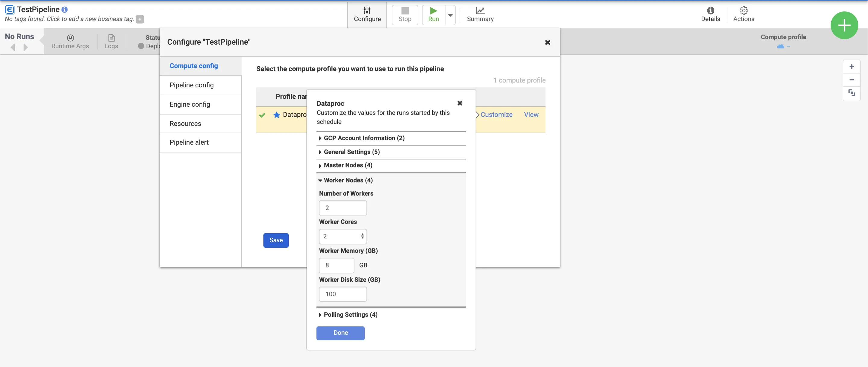Click the Configure sliders icon
The height and width of the screenshot is (367, 868).
point(367,11)
